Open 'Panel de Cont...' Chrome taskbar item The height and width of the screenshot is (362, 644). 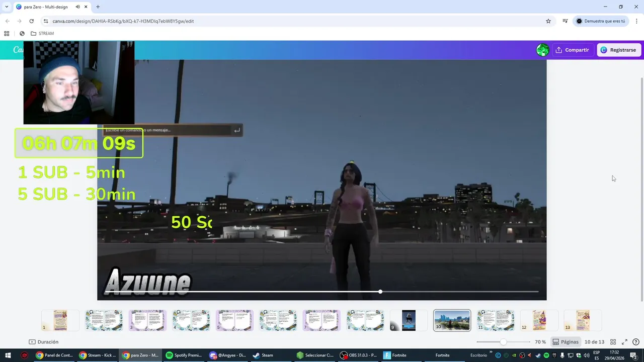pyautogui.click(x=54, y=355)
